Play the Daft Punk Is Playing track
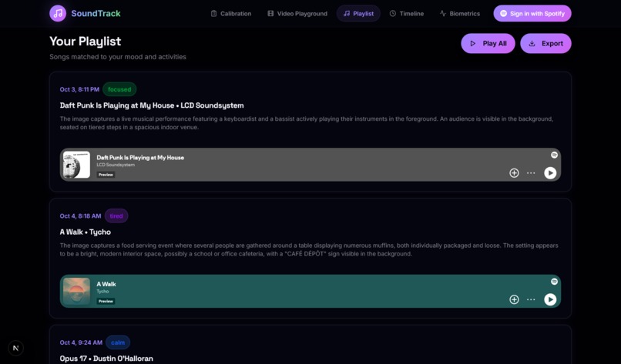Screen dimensions: 621x364 pos(550,173)
